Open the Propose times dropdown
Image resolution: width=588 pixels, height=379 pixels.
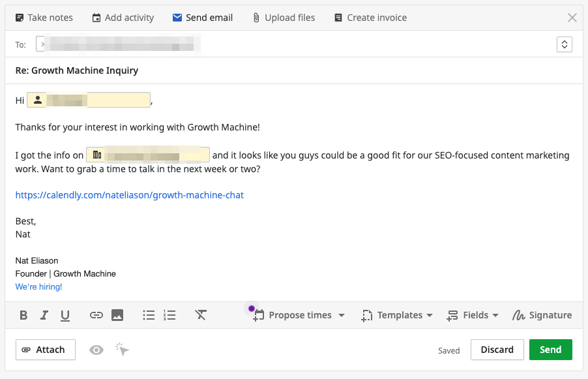(x=299, y=315)
